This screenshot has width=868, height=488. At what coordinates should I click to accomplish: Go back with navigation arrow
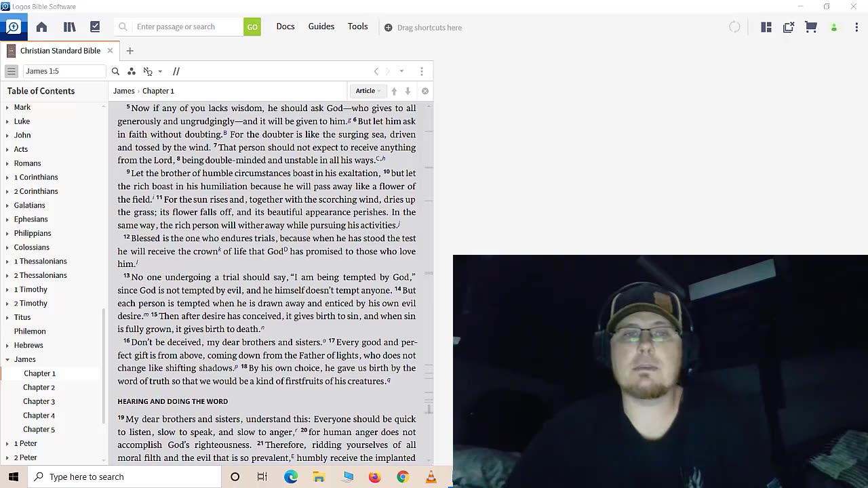[376, 71]
